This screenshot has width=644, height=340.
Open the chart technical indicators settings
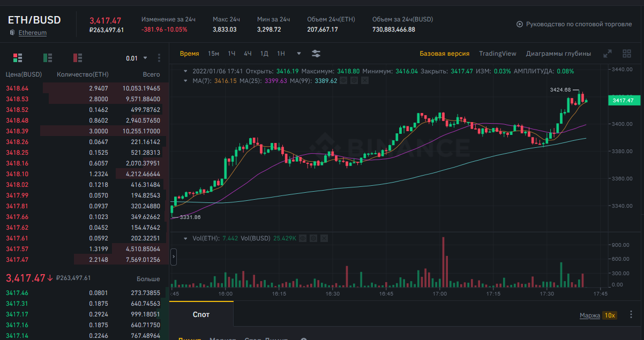316,54
